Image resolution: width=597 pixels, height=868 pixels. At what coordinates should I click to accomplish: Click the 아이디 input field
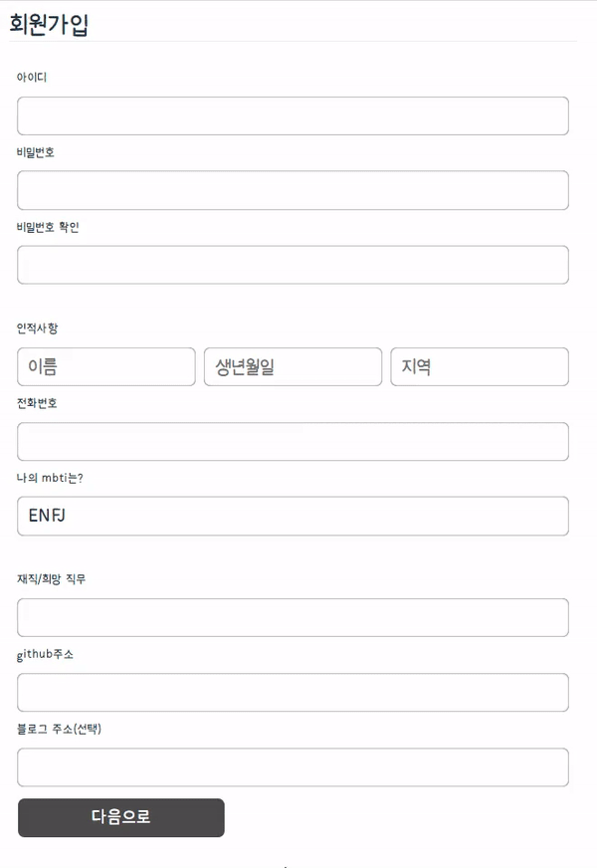point(293,115)
